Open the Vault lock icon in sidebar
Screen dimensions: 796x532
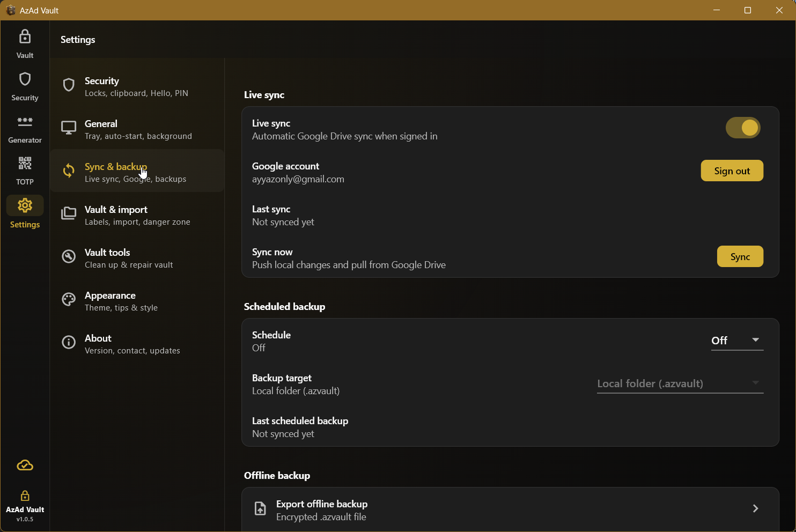pos(25,37)
